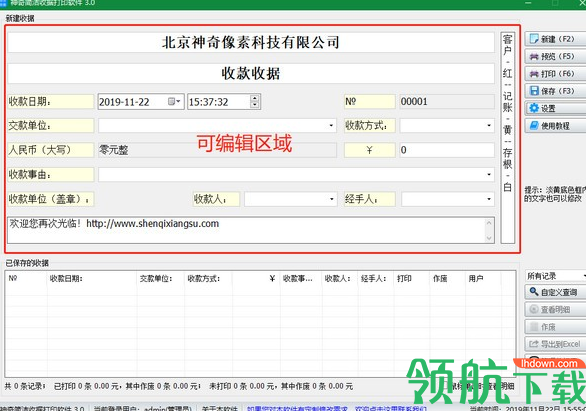
Task: Click the 作废 void button on the right
Action: click(x=555, y=327)
